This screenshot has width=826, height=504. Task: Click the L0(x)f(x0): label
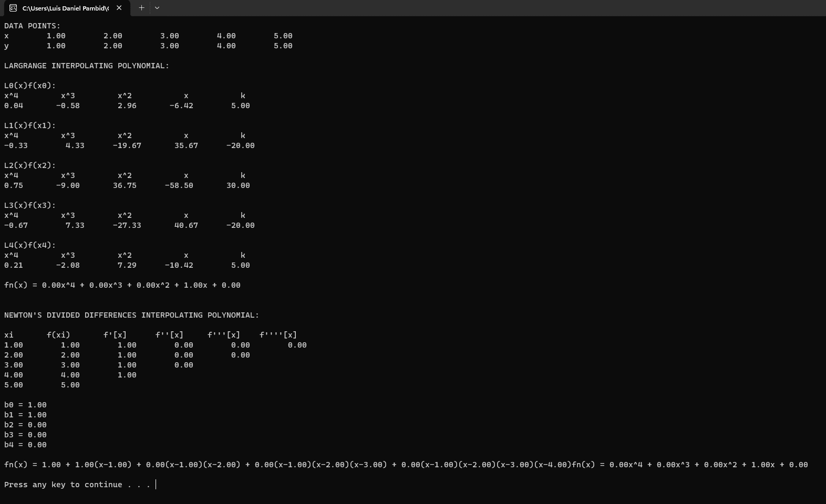point(30,86)
